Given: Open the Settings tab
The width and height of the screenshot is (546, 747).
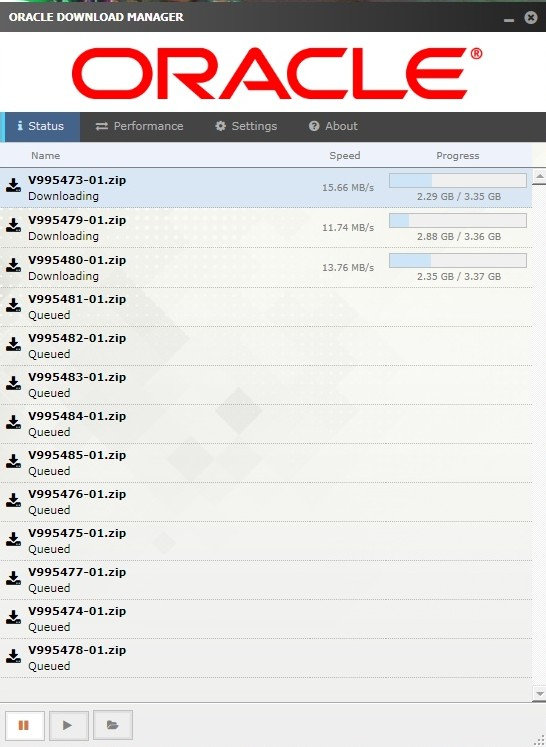Looking at the screenshot, I should pos(246,126).
